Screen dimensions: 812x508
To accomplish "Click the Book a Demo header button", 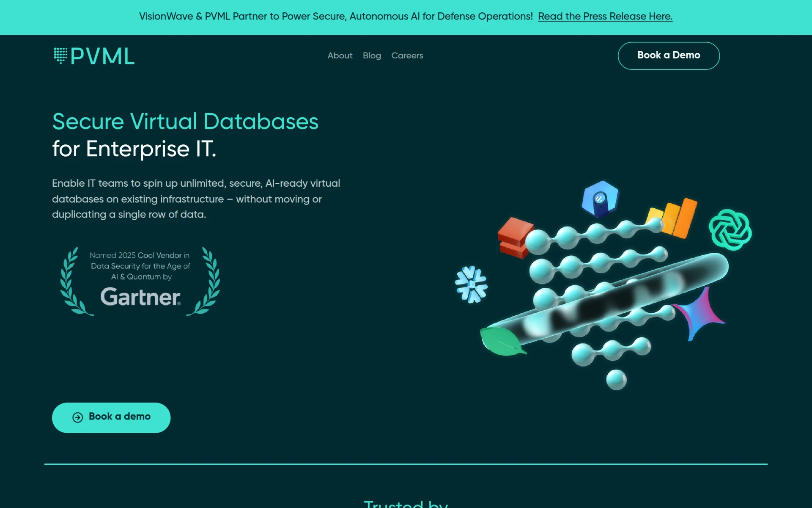I will point(669,55).
